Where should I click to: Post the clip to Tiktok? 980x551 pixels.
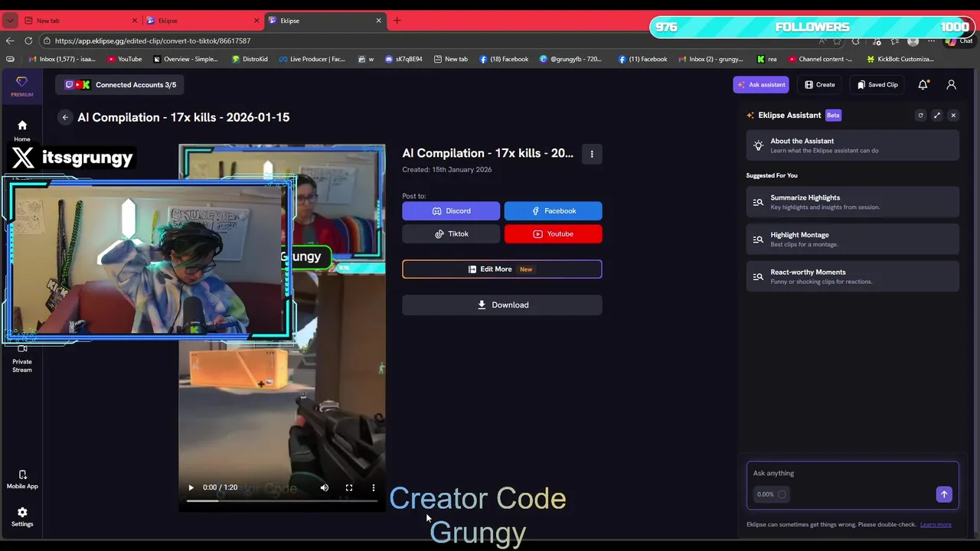(x=451, y=233)
